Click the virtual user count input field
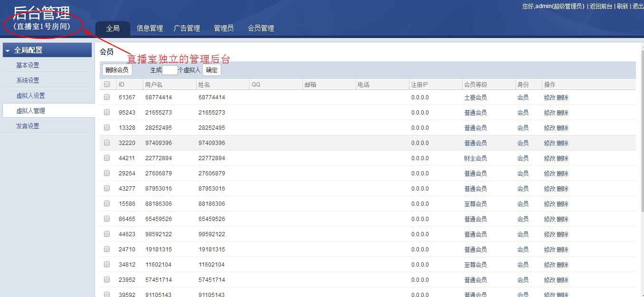644x297 pixels. [x=170, y=70]
